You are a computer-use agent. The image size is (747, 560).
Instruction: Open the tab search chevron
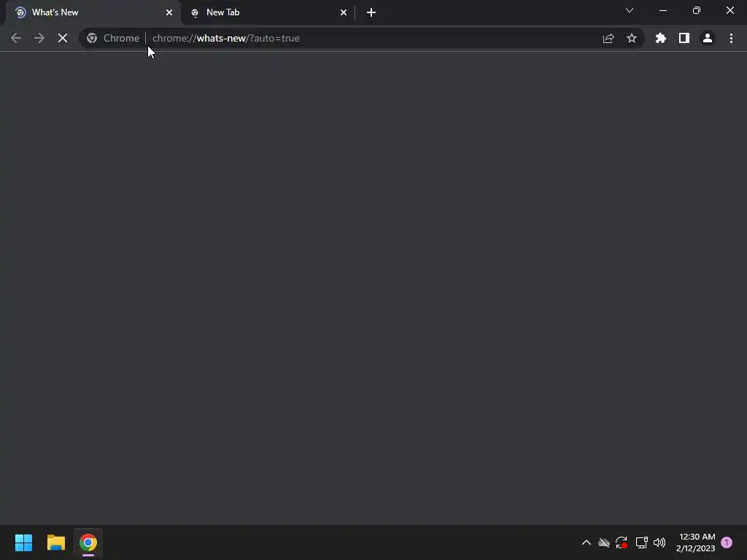click(x=630, y=10)
